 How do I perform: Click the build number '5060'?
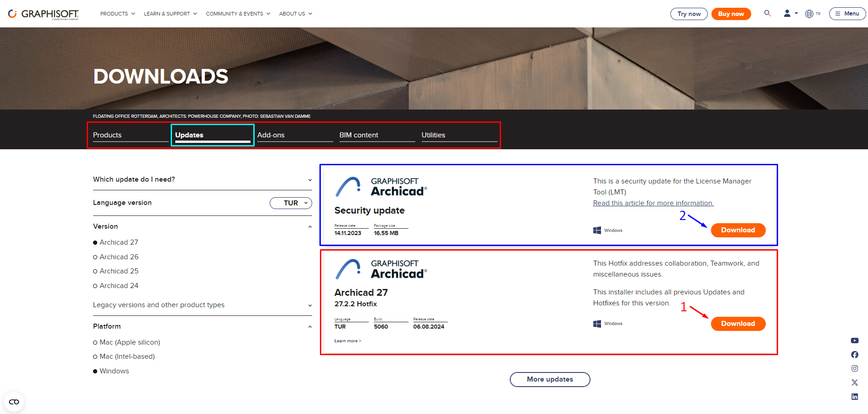(381, 327)
